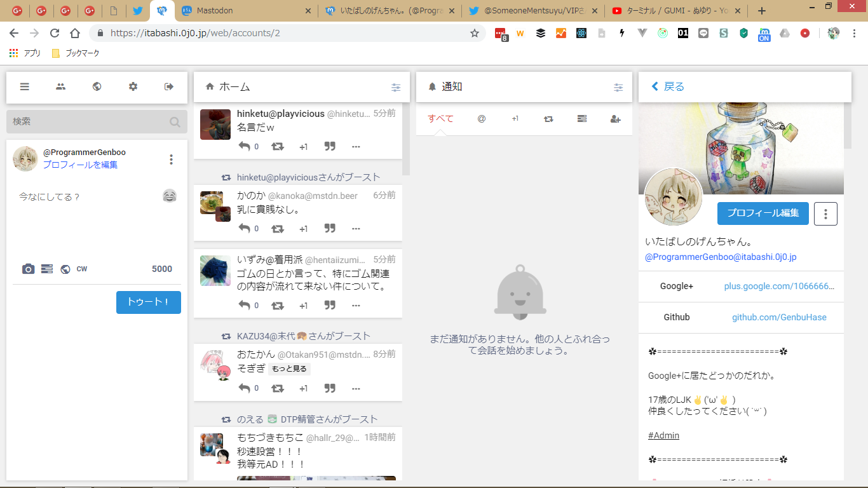868x488 pixels.
Task: Expand the home column settings
Action: click(x=395, y=88)
